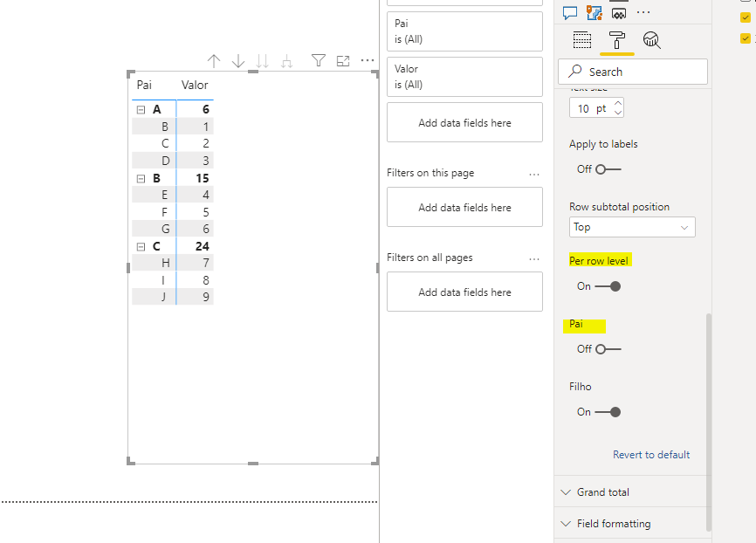Collapse row group C in matrix
756x543 pixels.
[141, 247]
